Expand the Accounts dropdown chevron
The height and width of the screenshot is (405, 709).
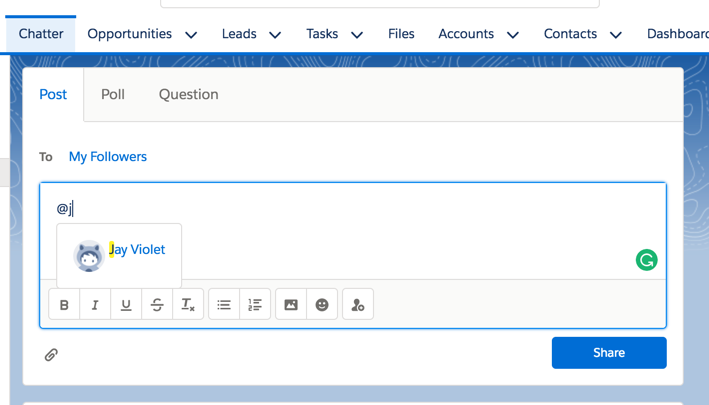pyautogui.click(x=513, y=35)
